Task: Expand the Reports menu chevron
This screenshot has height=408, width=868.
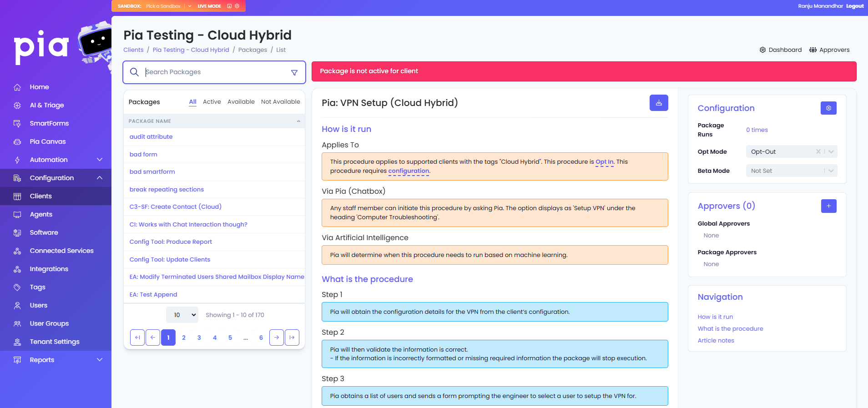Action: (x=100, y=360)
